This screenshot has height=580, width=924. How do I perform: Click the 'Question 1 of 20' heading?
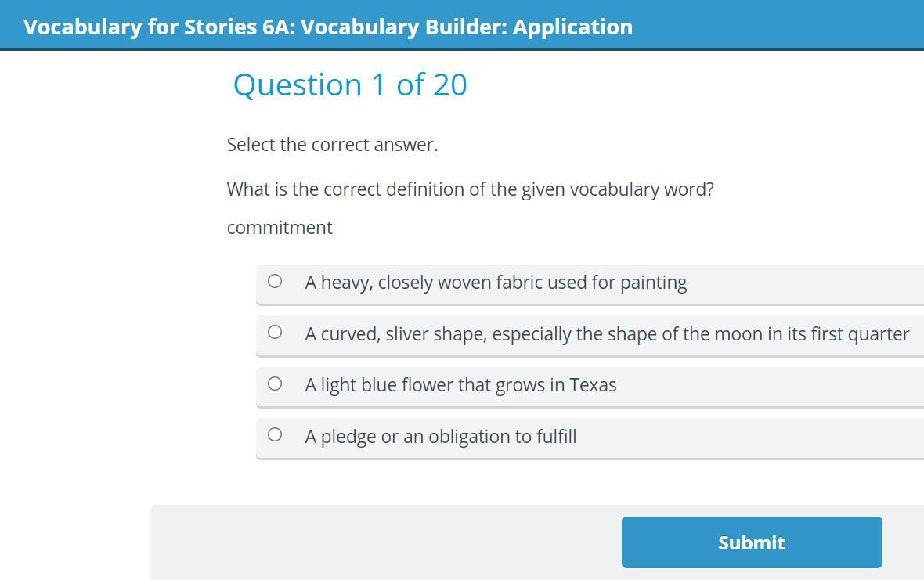click(x=350, y=85)
